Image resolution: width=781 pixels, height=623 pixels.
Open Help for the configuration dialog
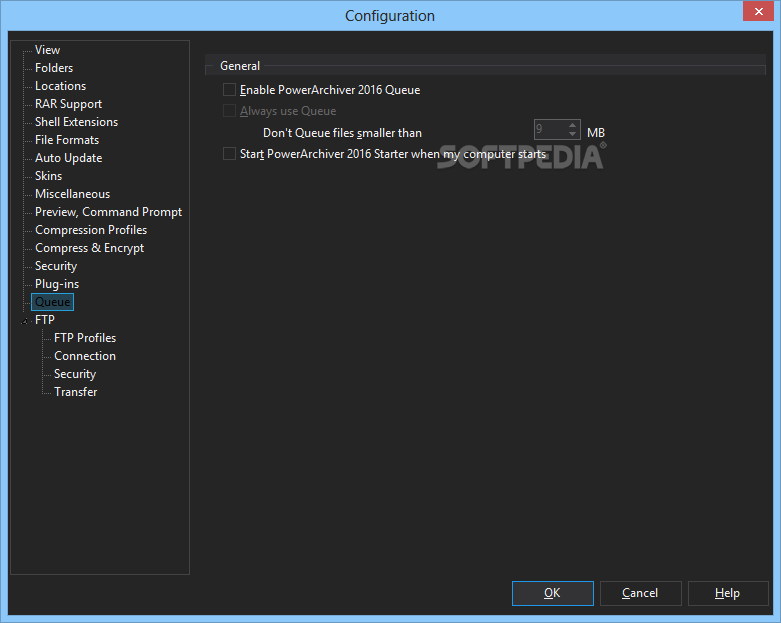tap(728, 593)
